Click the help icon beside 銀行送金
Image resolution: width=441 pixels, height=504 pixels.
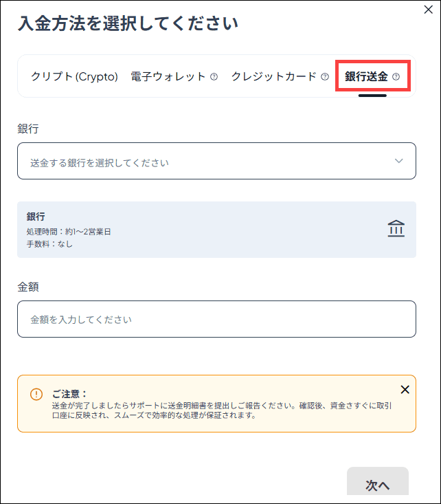click(x=396, y=77)
